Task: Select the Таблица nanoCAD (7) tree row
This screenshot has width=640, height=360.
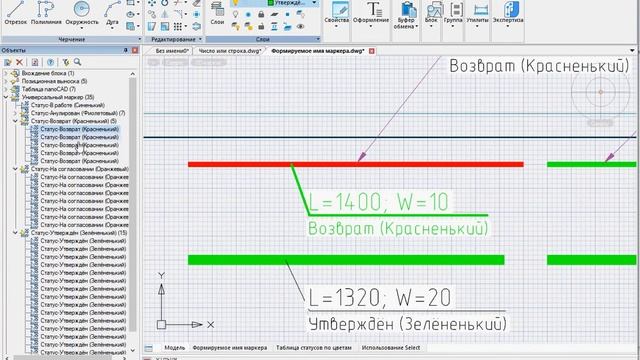Action: pos(49,89)
